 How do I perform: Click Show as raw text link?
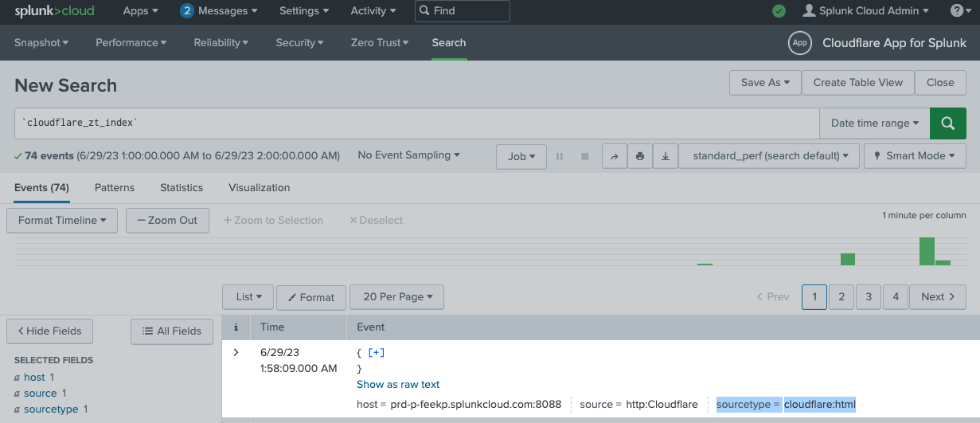pyautogui.click(x=398, y=385)
